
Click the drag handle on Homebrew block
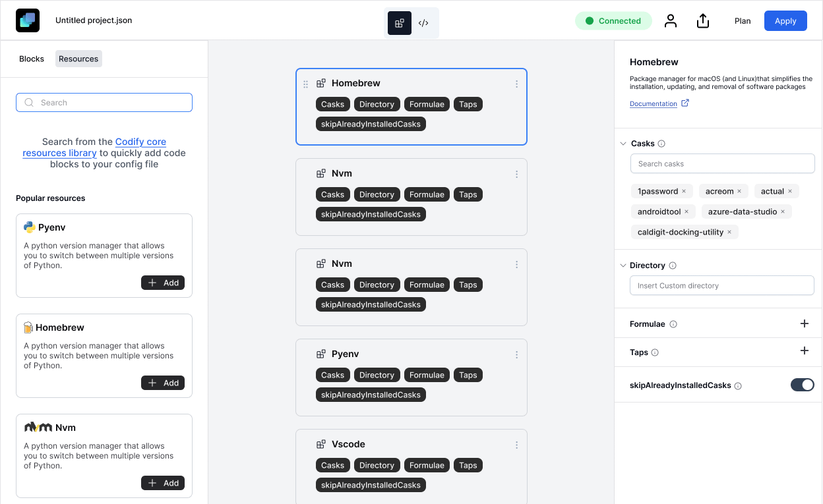pyautogui.click(x=305, y=84)
